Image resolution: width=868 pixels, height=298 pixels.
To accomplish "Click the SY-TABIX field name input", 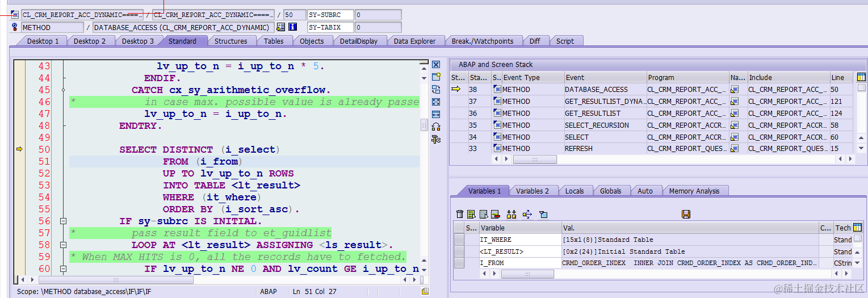I will point(330,27).
